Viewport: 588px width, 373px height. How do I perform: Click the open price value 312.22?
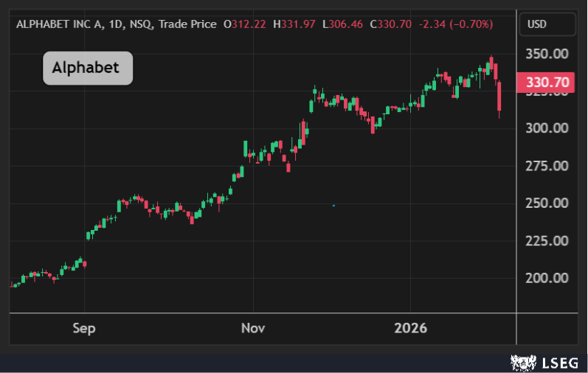[249, 24]
